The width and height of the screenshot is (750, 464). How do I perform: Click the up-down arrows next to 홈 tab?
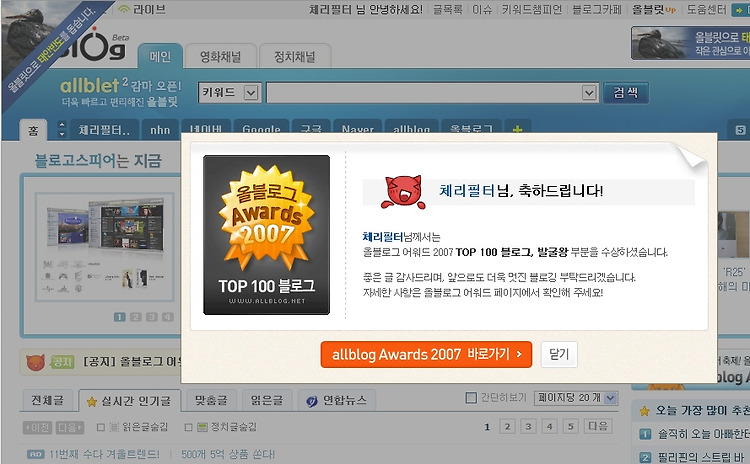61,129
